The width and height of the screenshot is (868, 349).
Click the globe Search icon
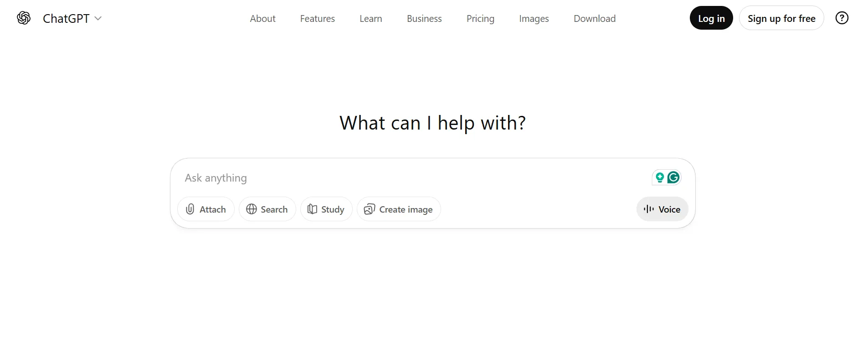tap(252, 209)
